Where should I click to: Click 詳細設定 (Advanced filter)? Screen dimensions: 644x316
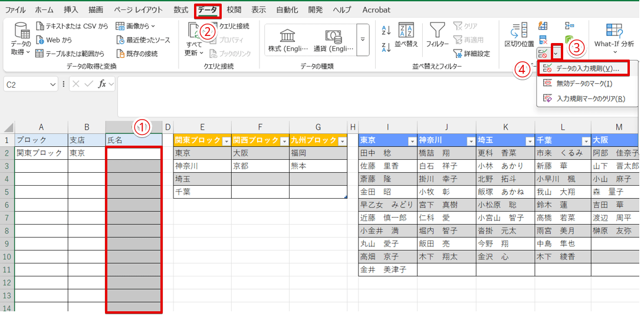472,53
